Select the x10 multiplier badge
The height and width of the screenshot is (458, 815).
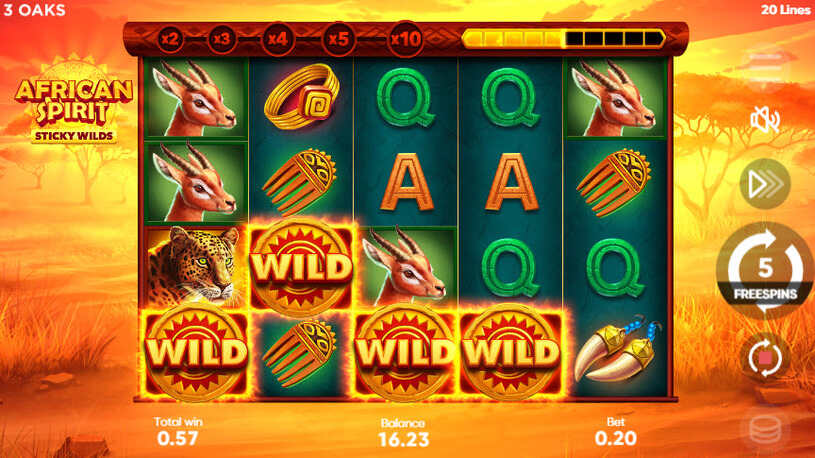point(405,39)
